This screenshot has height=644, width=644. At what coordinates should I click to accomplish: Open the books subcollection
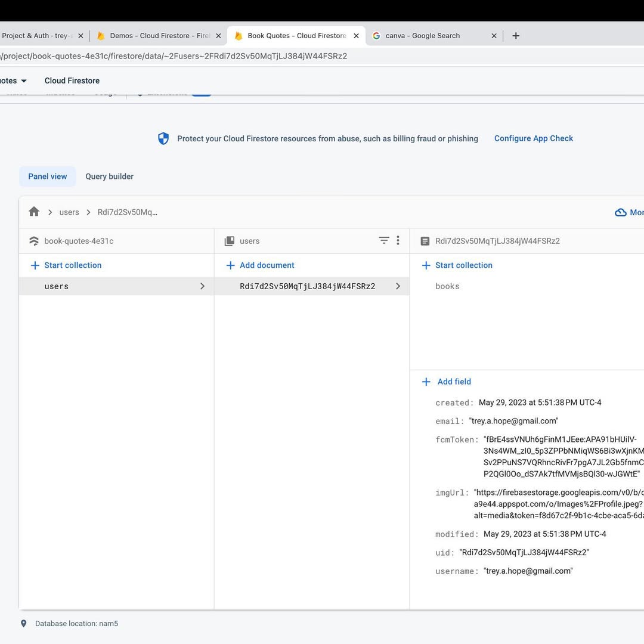(x=447, y=286)
